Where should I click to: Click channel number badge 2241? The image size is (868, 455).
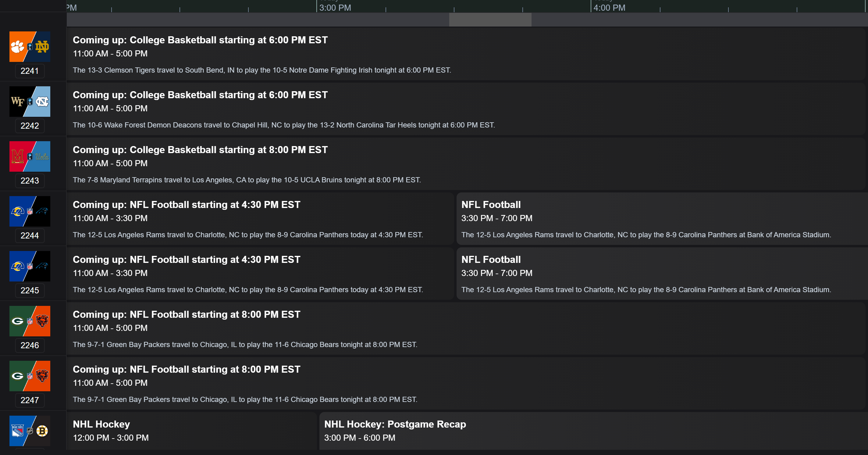[x=30, y=71]
